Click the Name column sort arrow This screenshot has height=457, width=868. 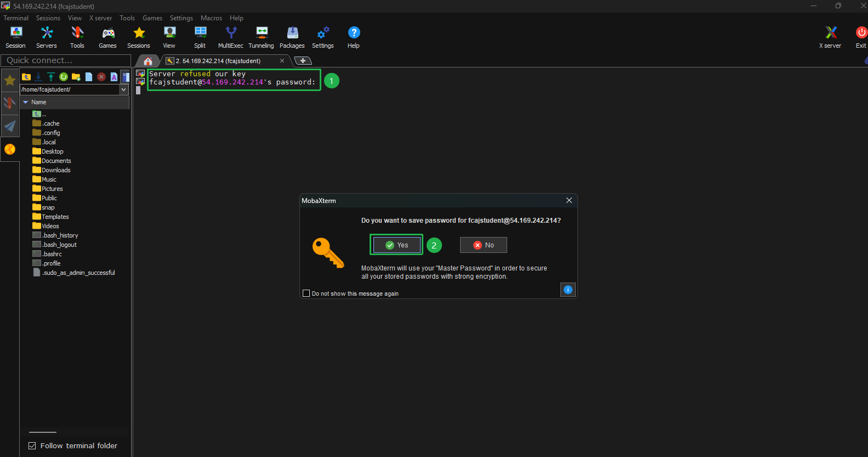click(25, 102)
